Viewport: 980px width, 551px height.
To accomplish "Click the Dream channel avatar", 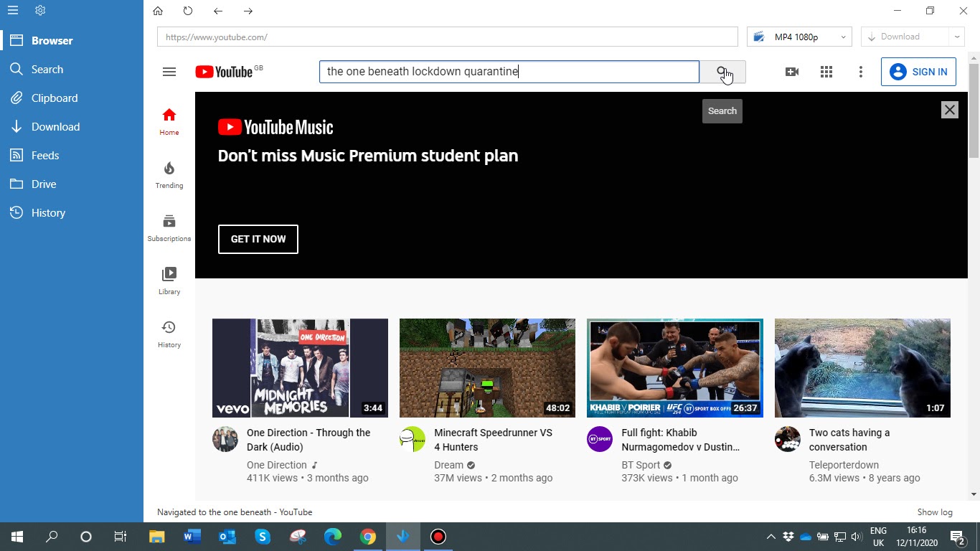I will click(413, 439).
